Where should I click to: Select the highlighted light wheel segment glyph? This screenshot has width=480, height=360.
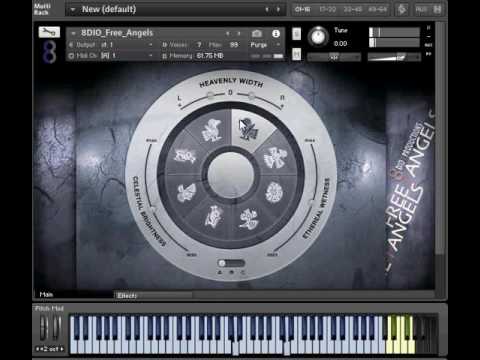(249, 129)
